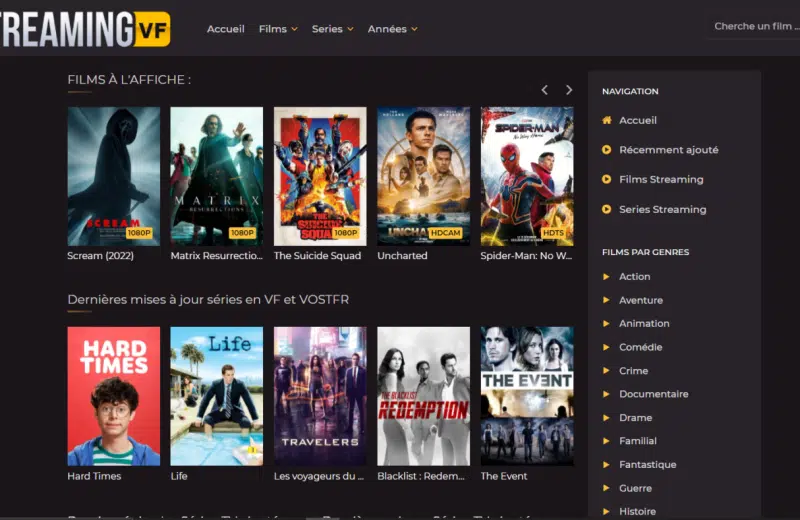Click the 'Hard Times' title link

click(x=94, y=476)
